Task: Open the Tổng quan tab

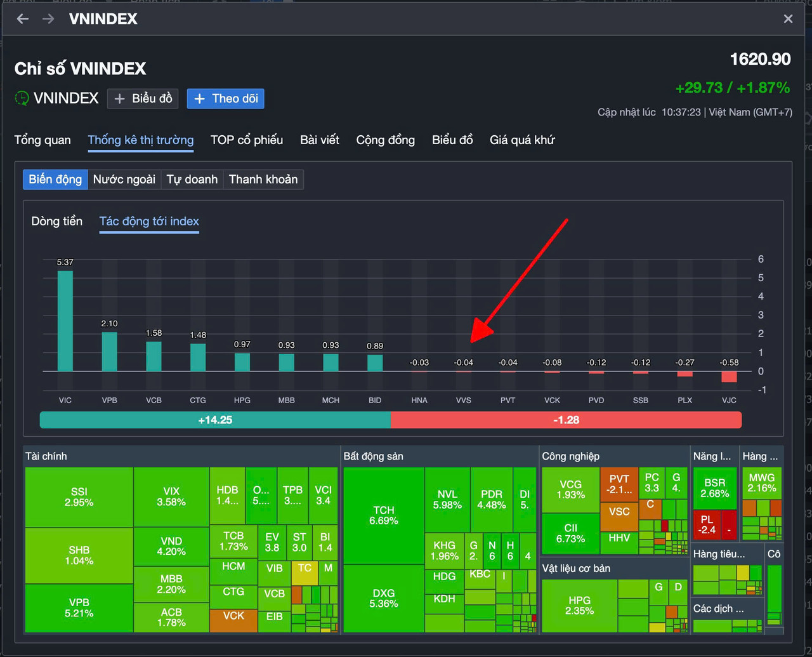Action: (x=43, y=140)
